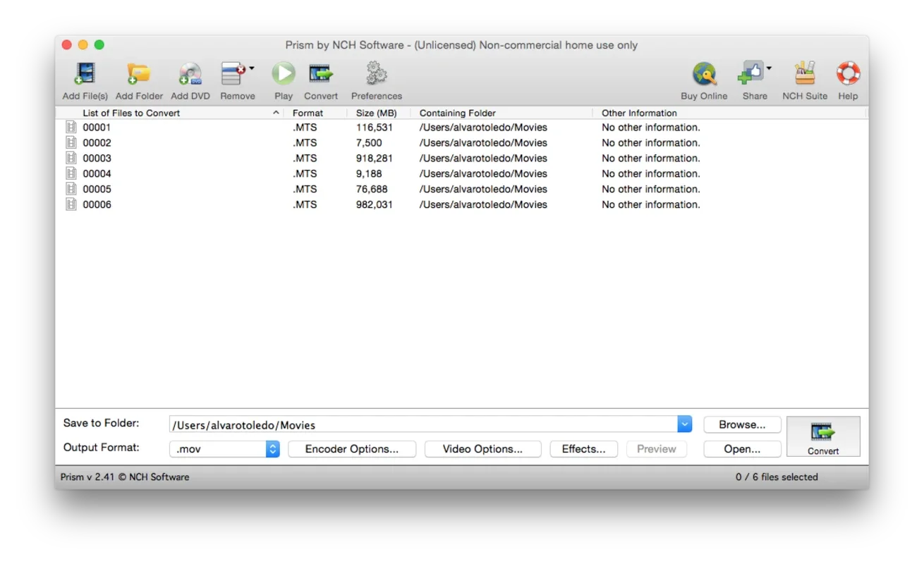This screenshot has height=564, width=924.
Task: Click file icon beside 00006
Action: click(71, 205)
